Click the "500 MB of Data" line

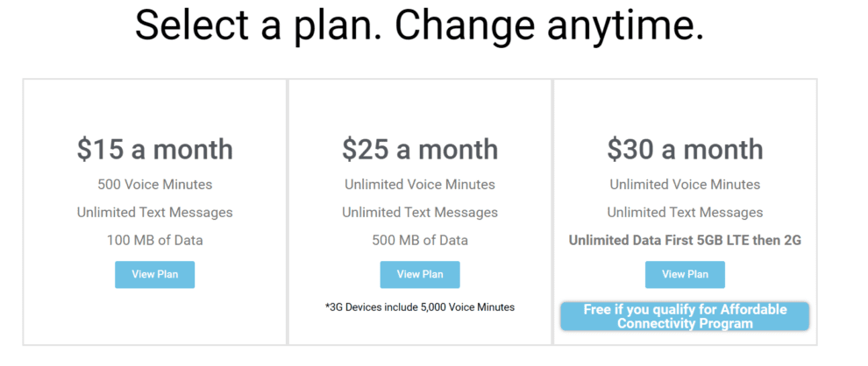click(419, 240)
